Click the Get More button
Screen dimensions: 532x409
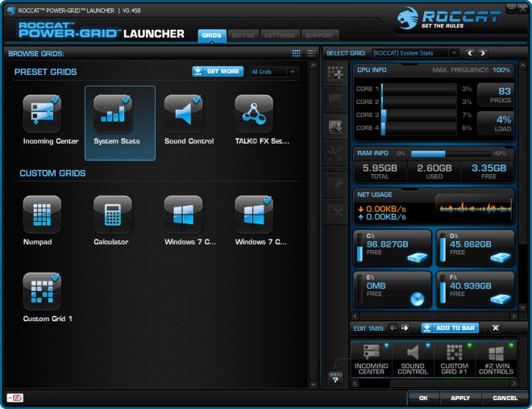click(x=218, y=72)
